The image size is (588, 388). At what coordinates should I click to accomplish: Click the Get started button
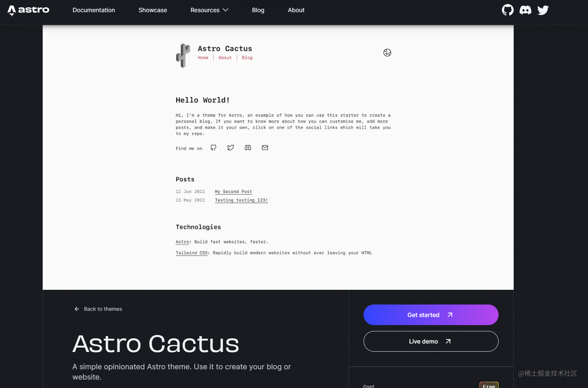tap(431, 315)
